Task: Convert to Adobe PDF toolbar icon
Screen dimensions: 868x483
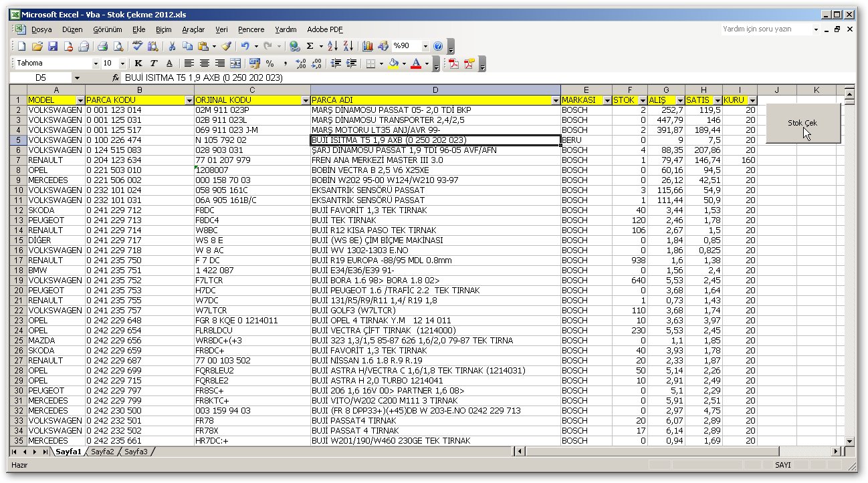Action: tap(454, 63)
